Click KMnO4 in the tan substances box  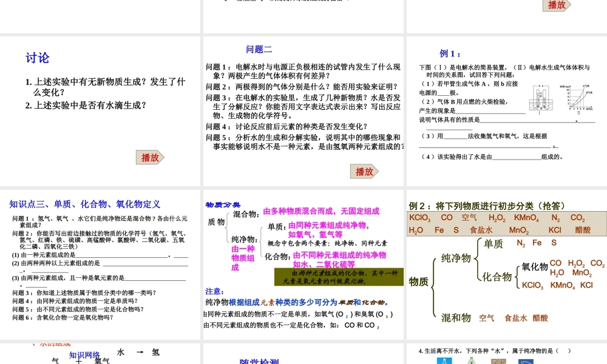pyautogui.click(x=526, y=218)
